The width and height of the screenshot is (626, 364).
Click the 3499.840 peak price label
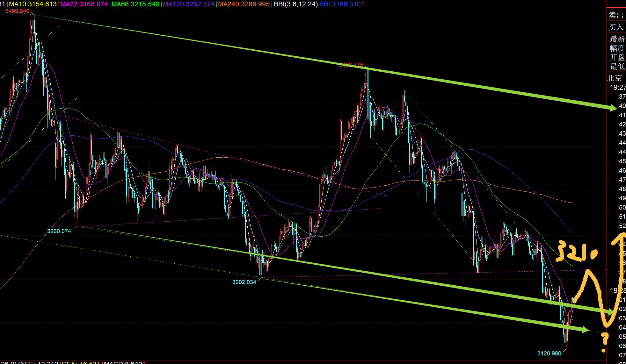click(17, 11)
